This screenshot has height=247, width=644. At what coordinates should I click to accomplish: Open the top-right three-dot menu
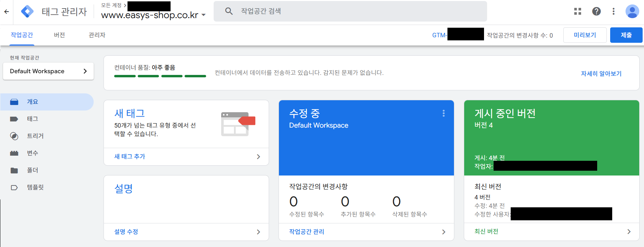[x=614, y=11]
